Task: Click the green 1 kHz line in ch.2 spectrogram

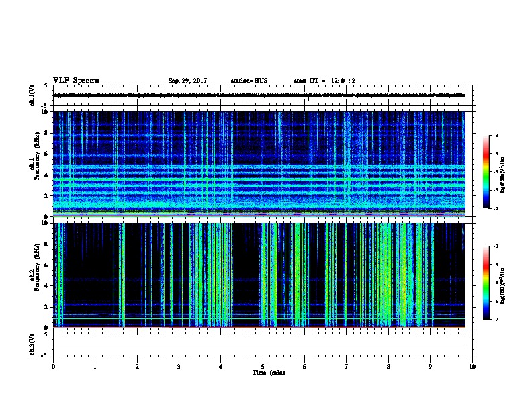Action: point(259,318)
